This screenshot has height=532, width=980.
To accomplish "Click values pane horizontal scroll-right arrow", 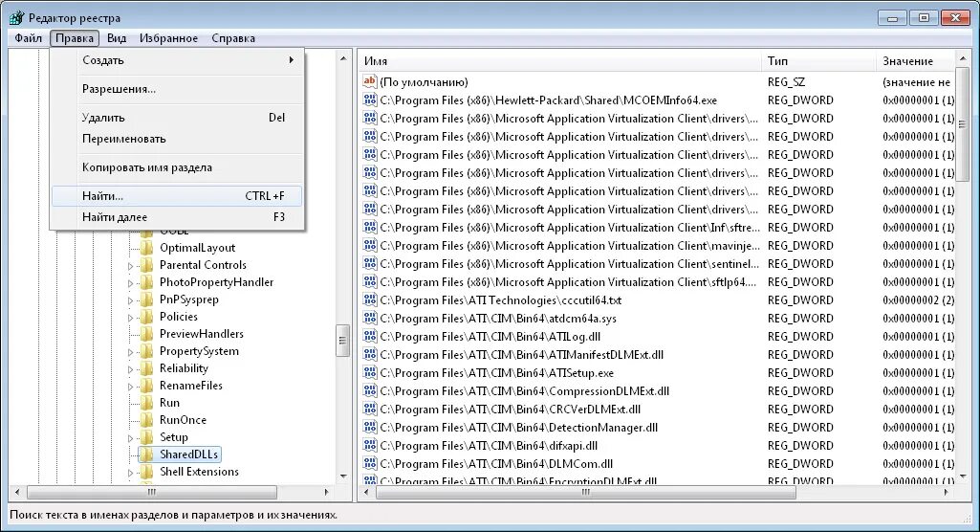I will point(947,492).
